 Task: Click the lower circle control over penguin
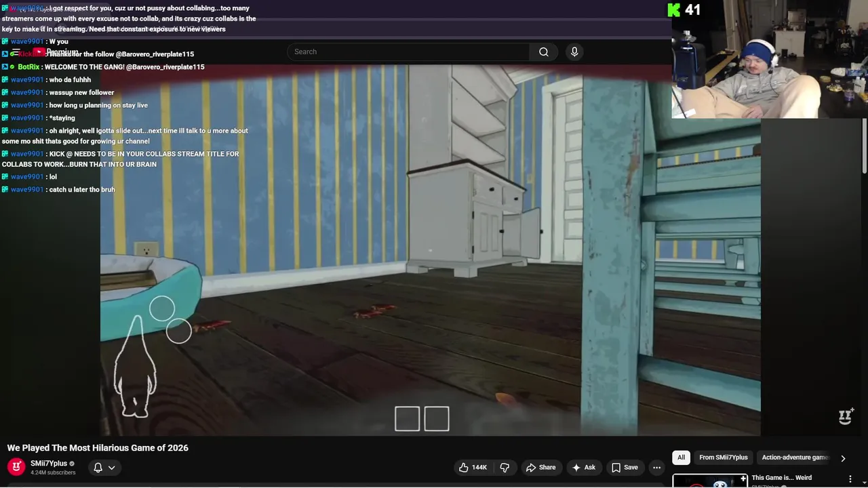coord(179,331)
